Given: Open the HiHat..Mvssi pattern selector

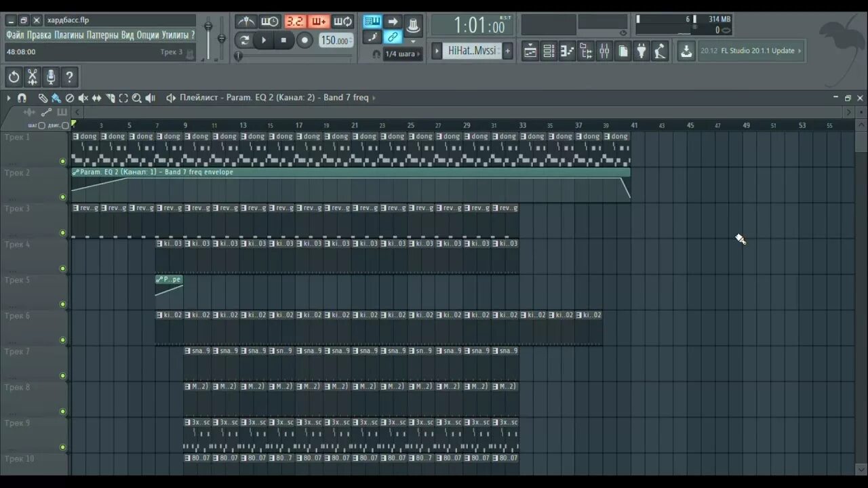Looking at the screenshot, I should click(x=472, y=51).
